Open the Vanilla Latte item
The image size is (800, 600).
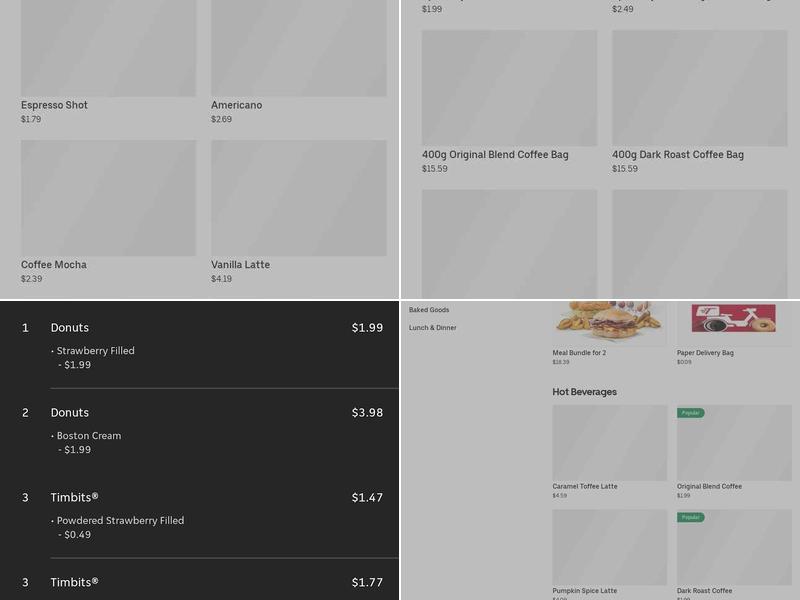click(298, 198)
